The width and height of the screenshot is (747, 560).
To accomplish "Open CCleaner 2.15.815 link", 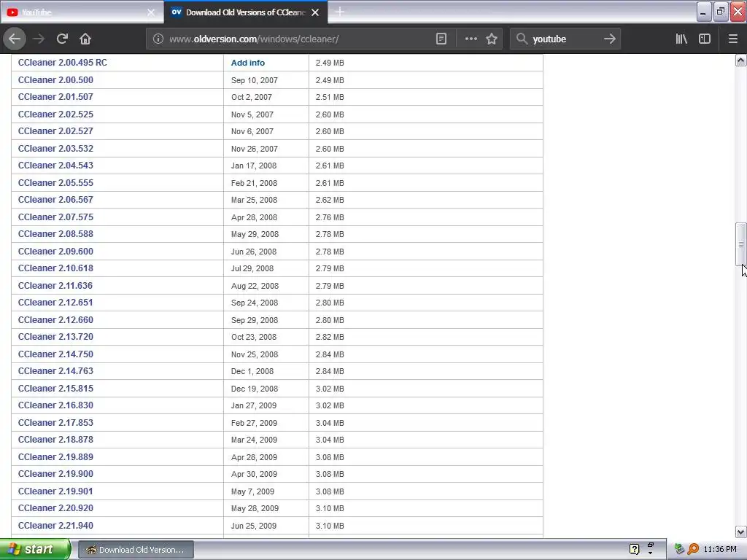I will [55, 389].
